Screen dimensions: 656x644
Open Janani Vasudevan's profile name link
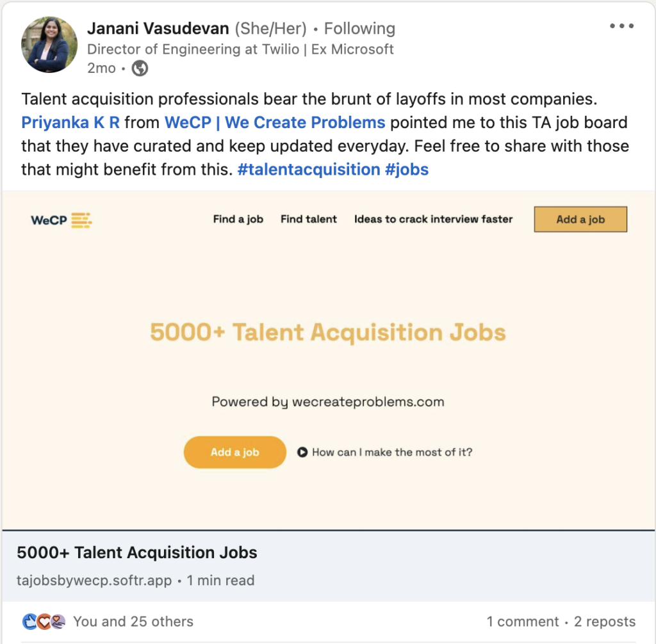click(158, 29)
